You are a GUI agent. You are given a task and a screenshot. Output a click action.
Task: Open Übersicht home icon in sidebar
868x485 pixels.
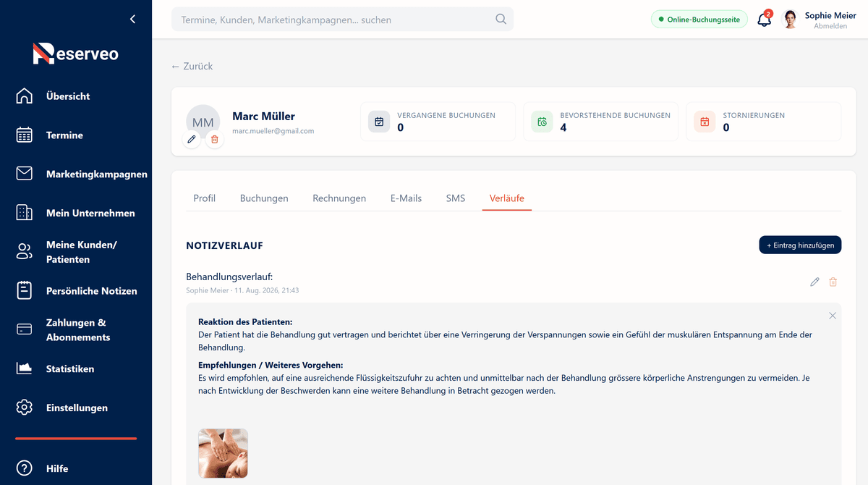25,96
